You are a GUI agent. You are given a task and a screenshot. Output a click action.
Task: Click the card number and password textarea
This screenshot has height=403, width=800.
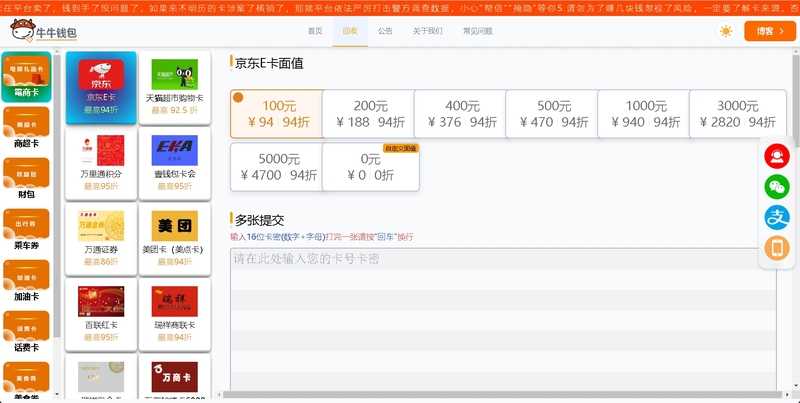[x=503, y=320]
